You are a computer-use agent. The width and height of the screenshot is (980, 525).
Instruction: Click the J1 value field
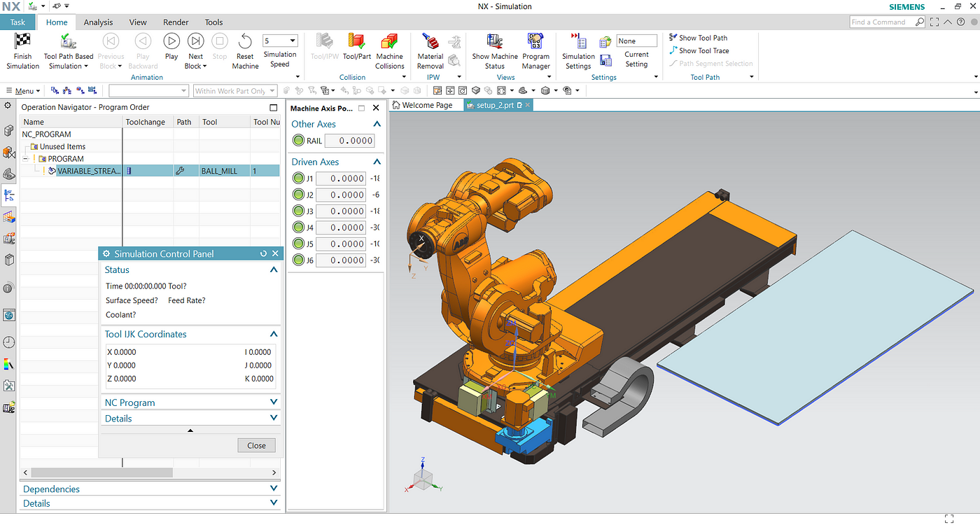pyautogui.click(x=341, y=178)
